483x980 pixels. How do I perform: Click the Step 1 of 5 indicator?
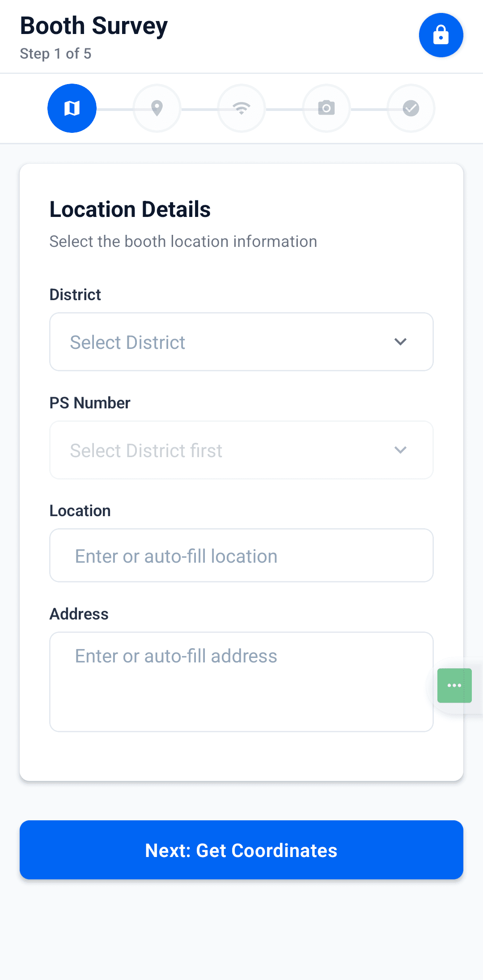click(x=56, y=54)
